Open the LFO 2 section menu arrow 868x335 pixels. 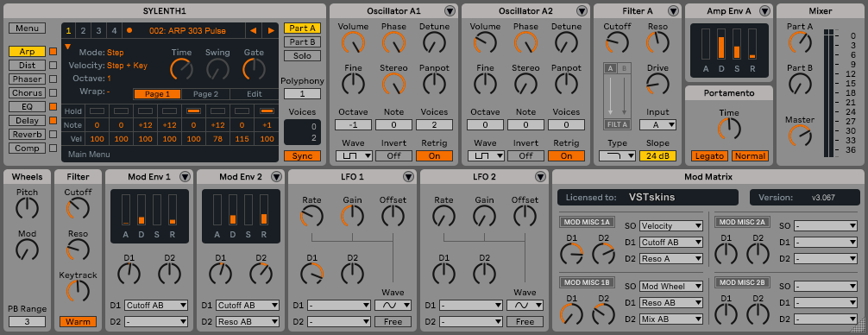tap(540, 177)
